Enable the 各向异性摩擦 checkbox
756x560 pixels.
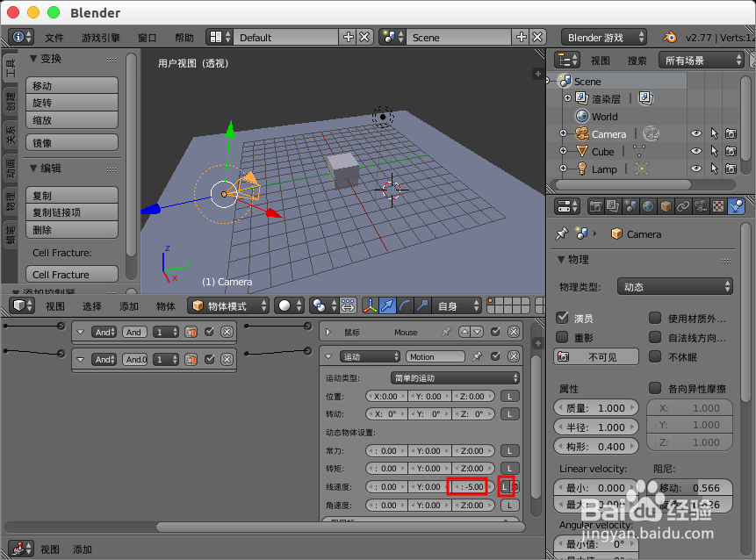[x=655, y=388]
